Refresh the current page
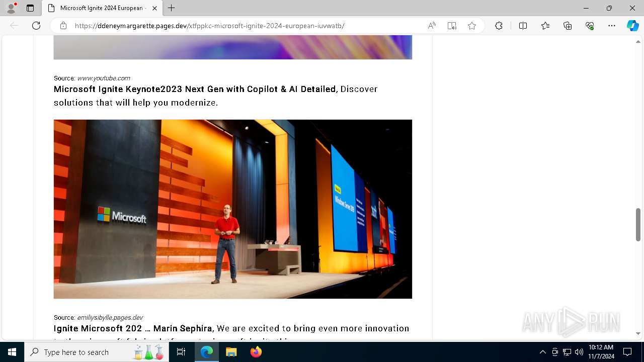 (x=36, y=26)
